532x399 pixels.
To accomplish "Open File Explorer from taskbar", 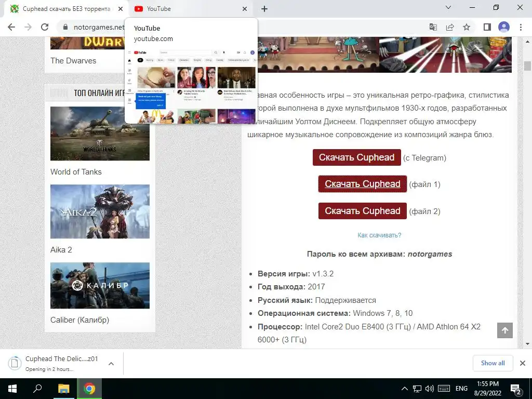I will coord(63,389).
